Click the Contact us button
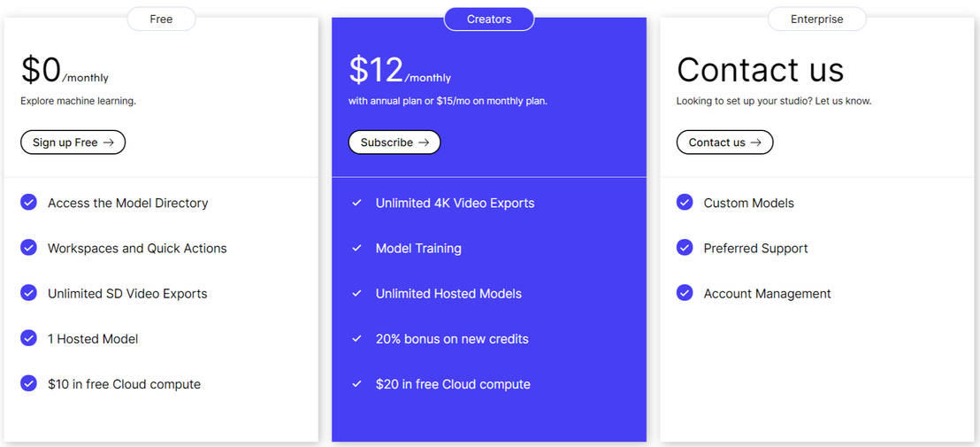 (x=725, y=143)
